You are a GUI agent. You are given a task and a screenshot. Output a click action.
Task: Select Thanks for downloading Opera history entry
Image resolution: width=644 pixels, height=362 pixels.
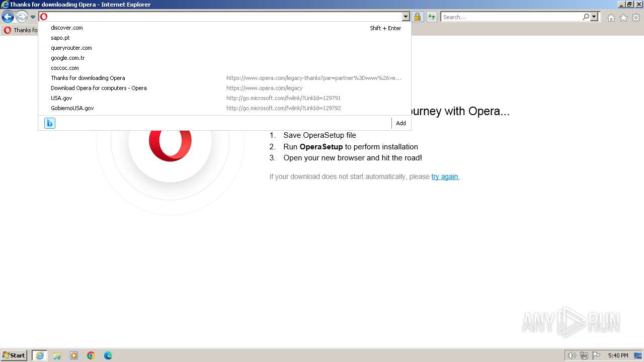(x=224, y=78)
